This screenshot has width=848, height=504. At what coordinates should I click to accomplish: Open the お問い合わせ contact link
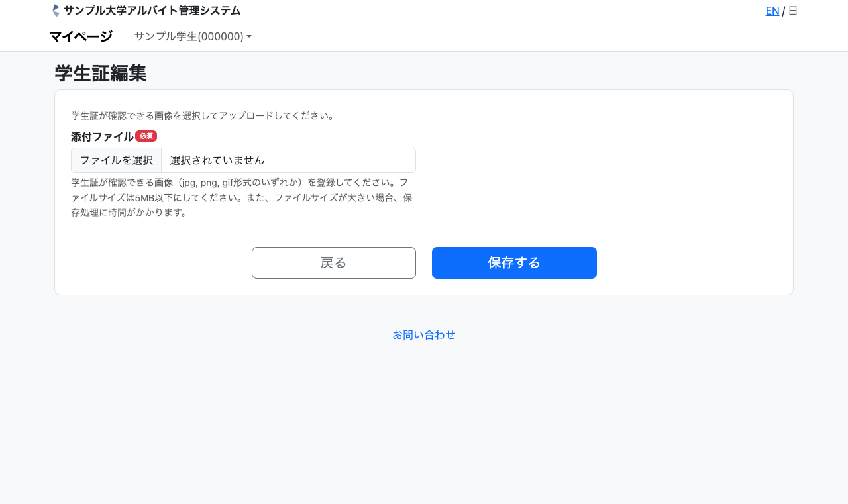coord(424,335)
